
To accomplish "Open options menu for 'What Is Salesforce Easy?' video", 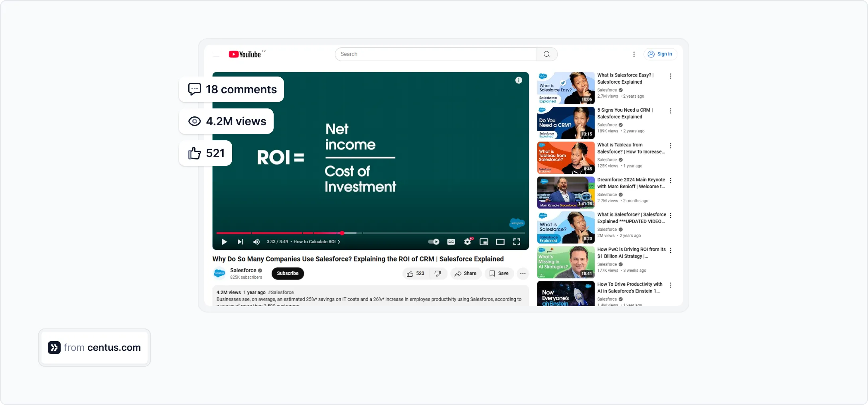I will click(x=671, y=76).
